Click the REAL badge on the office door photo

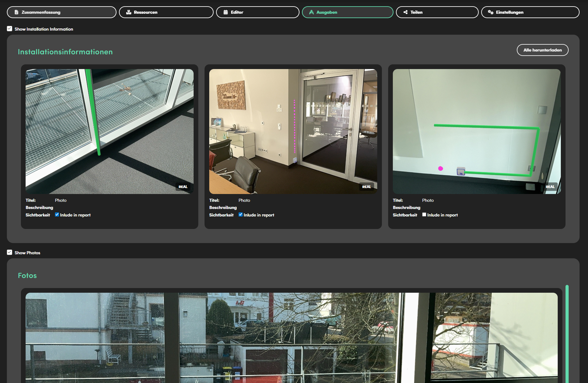coord(367,187)
